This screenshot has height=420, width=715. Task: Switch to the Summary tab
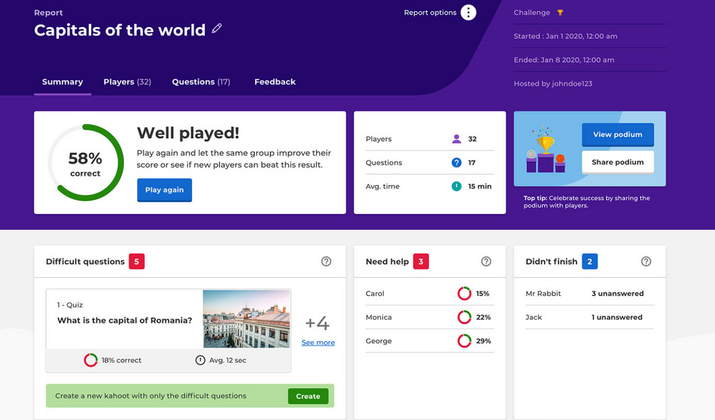click(62, 82)
